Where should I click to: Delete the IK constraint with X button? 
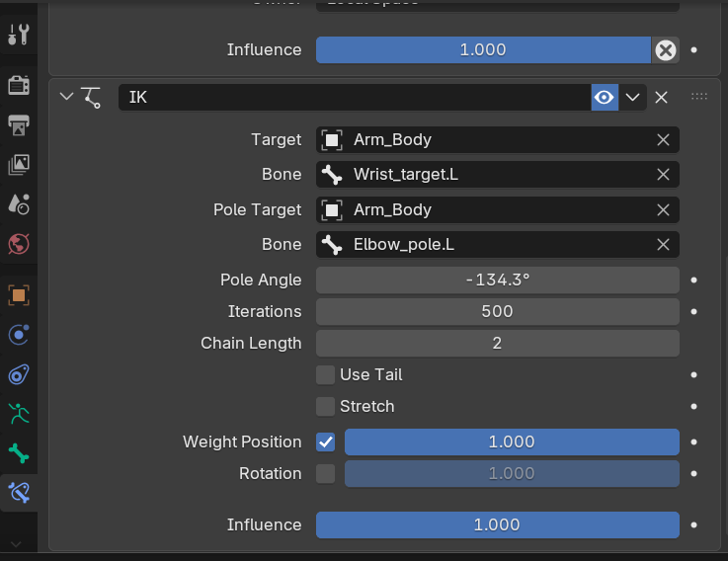point(662,97)
